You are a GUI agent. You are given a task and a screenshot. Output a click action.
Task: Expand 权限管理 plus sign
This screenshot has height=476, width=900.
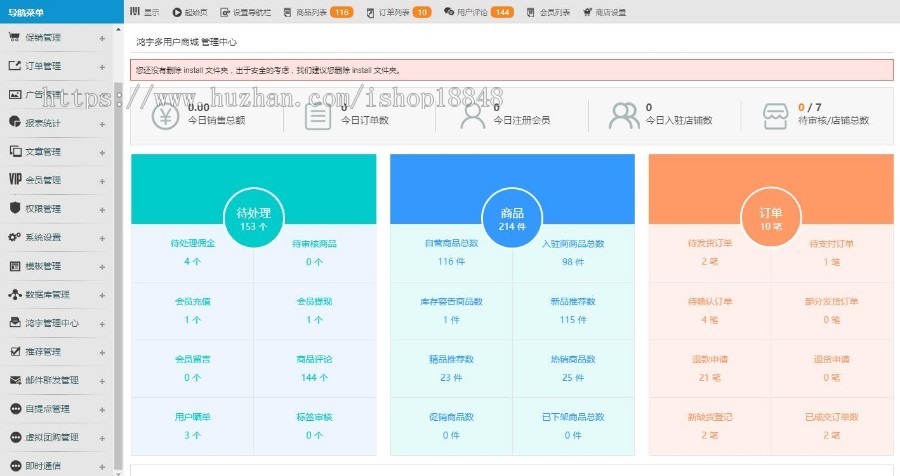point(102,210)
